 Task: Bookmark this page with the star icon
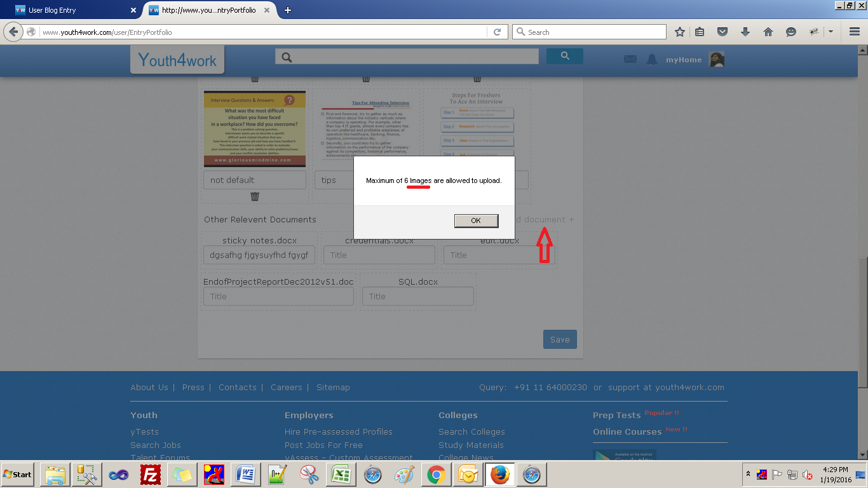pyautogui.click(x=680, y=32)
